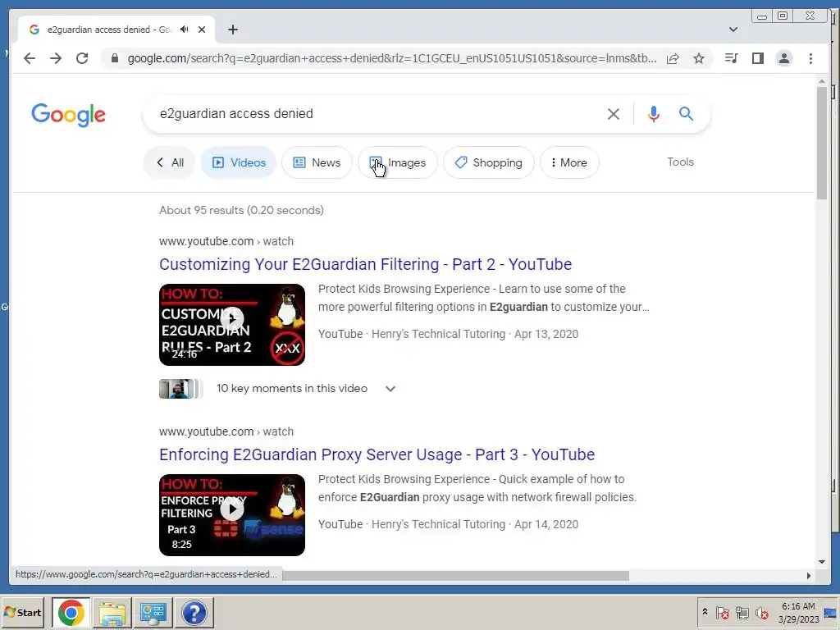The image size is (840, 630).
Task: Switch to the News tab
Action: point(317,162)
